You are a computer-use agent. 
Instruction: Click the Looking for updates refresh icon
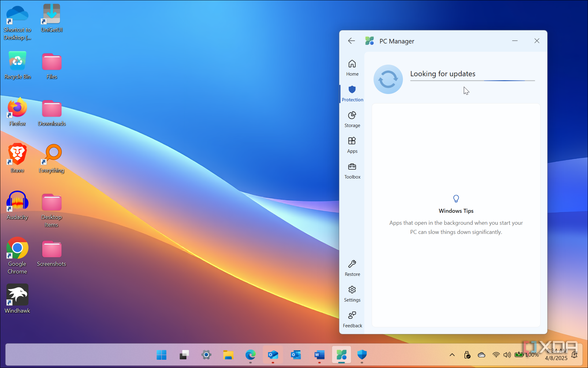click(x=388, y=79)
